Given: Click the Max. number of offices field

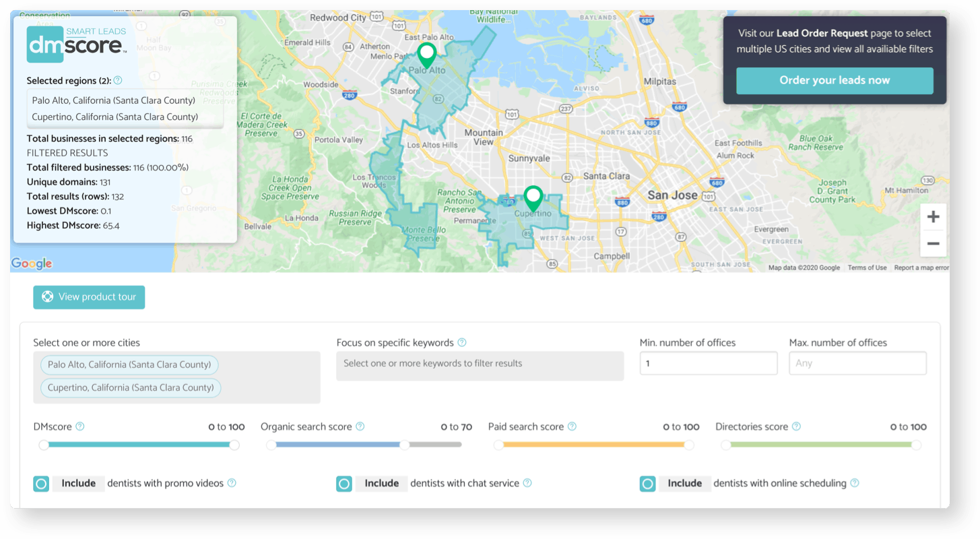Looking at the screenshot, I should [x=857, y=363].
